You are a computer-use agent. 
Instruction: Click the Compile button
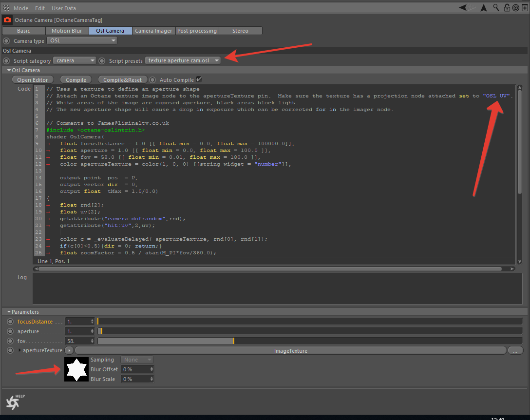point(76,80)
